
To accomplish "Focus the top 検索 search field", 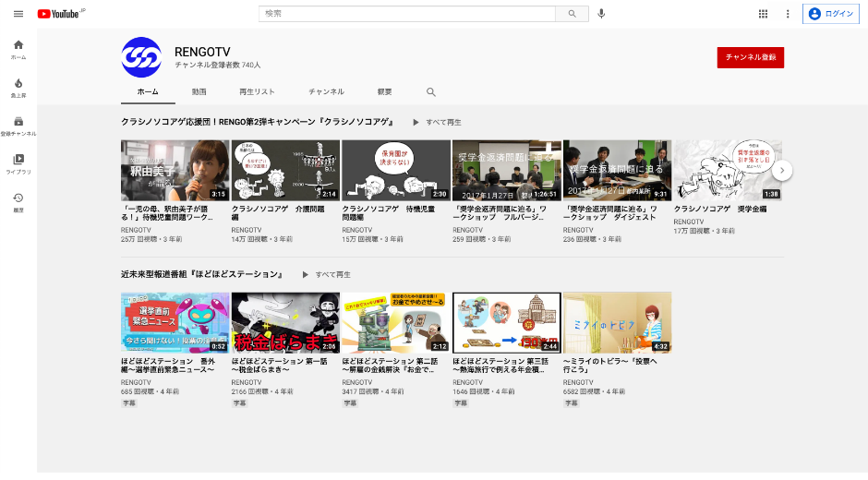I will (407, 14).
